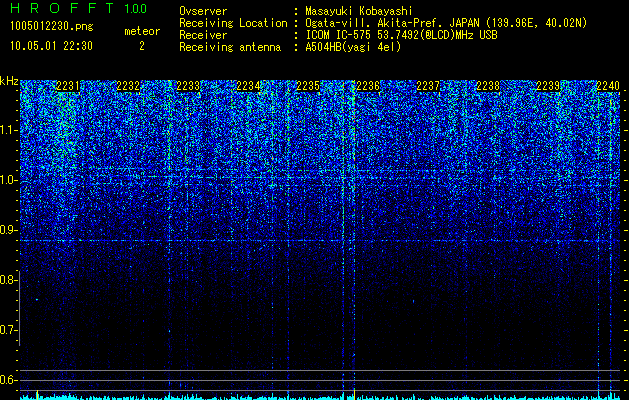Click the observer name Masayuki Kobayashi

point(359,11)
